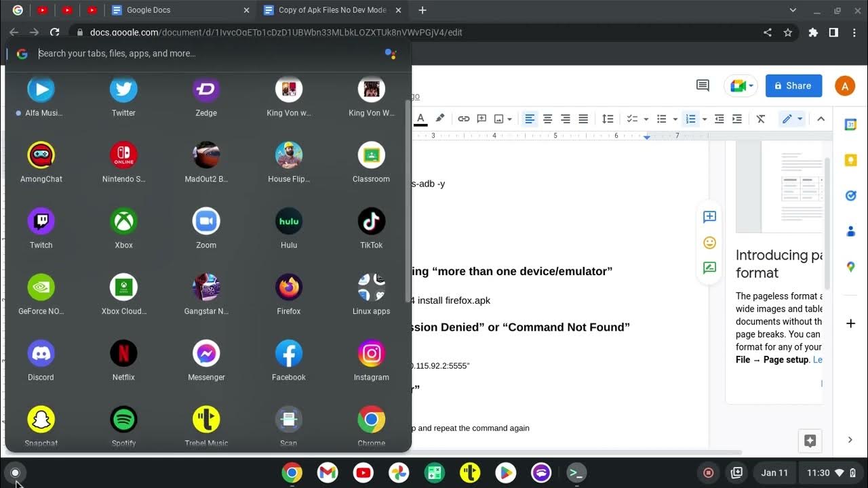Add a comment using side button

[709, 217]
